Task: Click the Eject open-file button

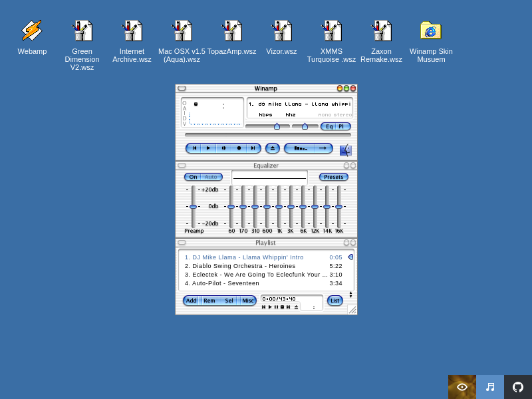Action: (272, 148)
